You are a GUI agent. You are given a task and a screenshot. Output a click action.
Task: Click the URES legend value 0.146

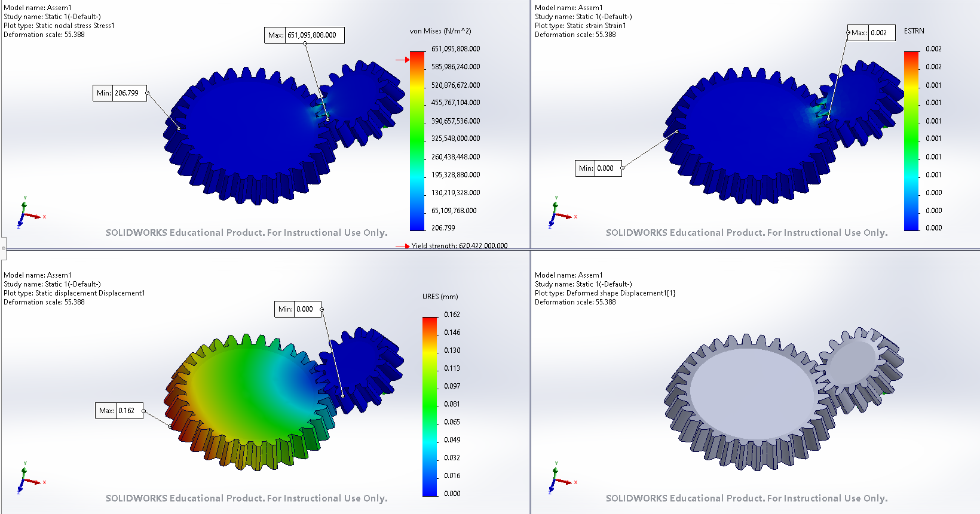pos(452,333)
